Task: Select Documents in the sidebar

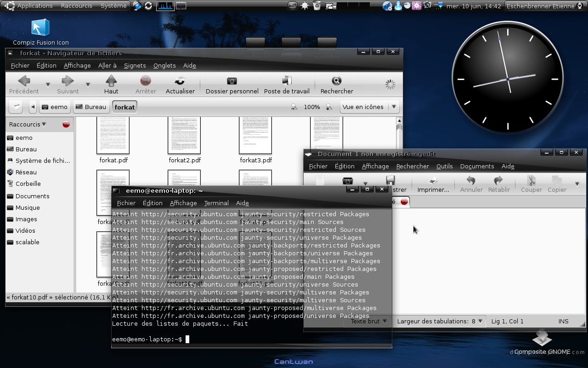Action: 32,196
